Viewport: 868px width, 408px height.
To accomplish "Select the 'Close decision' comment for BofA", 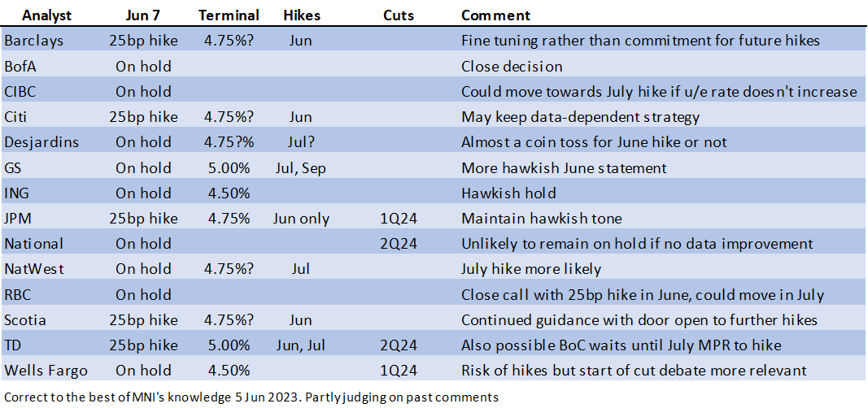I will point(512,67).
